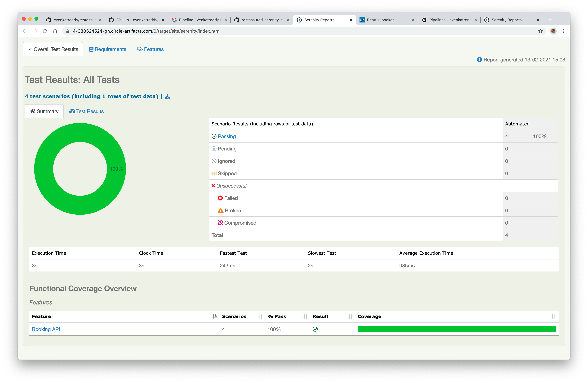The width and height of the screenshot is (588, 383).
Task: Switch to the Pipeline Venkatreddy browser tab
Action: tap(199, 20)
